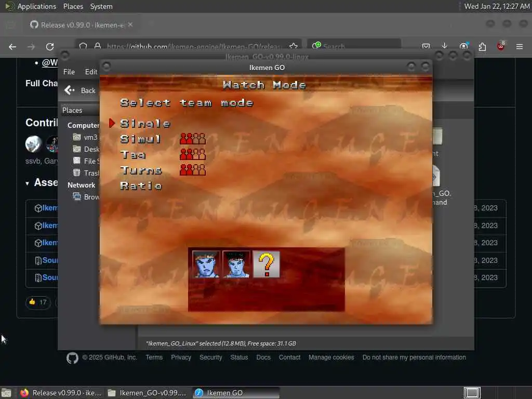This screenshot has width=532, height=399.
Task: Click the GitHub logo in the footer
Action: [72, 357]
